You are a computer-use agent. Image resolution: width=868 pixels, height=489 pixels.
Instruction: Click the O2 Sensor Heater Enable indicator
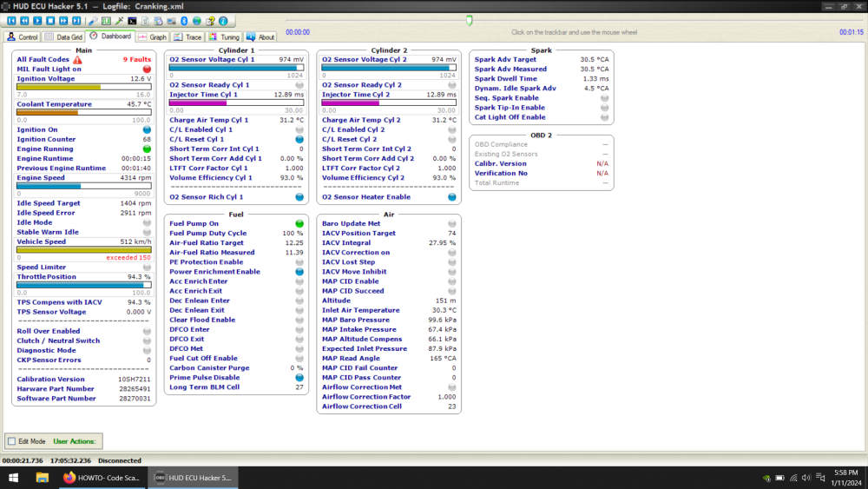click(x=452, y=197)
